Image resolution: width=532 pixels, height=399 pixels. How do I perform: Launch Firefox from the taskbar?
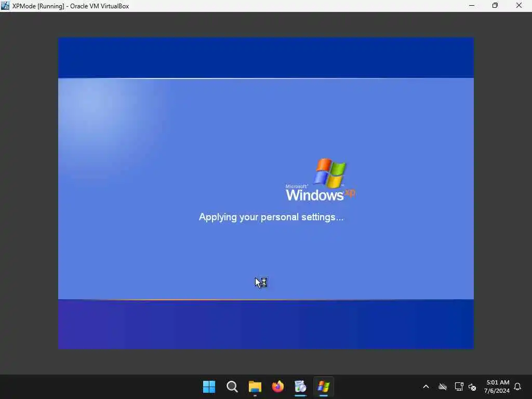(278, 387)
